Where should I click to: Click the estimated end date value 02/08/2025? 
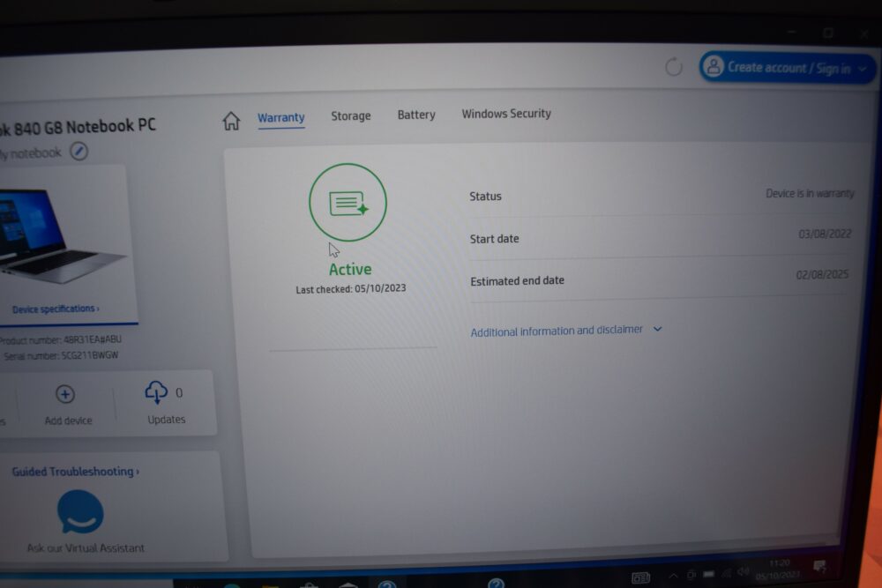click(x=822, y=274)
